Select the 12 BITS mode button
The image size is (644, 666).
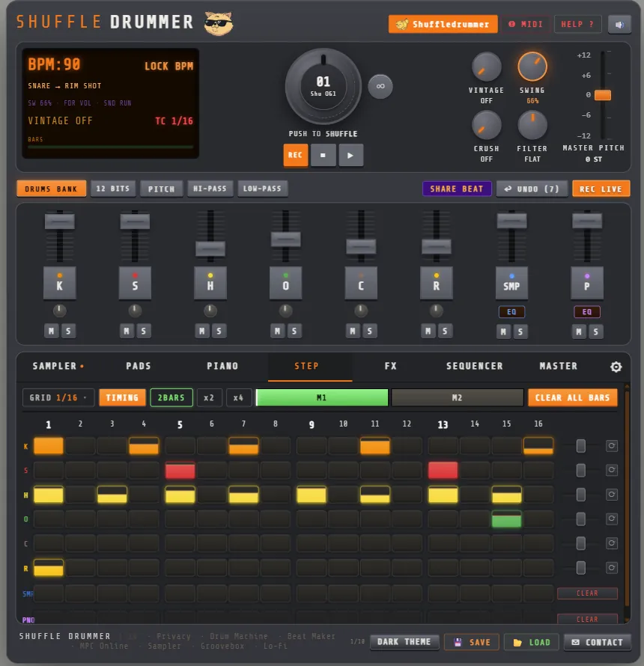[112, 189]
